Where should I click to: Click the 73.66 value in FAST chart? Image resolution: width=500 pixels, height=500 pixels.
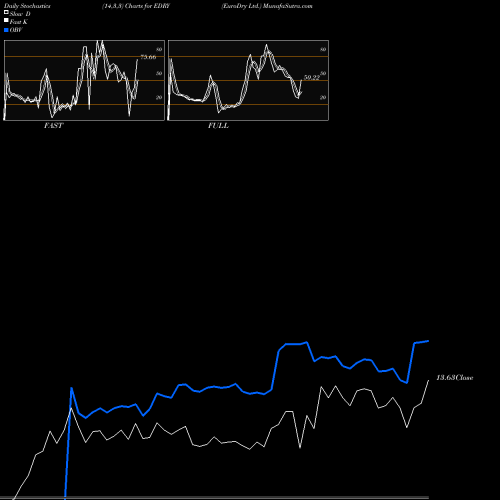[148, 57]
